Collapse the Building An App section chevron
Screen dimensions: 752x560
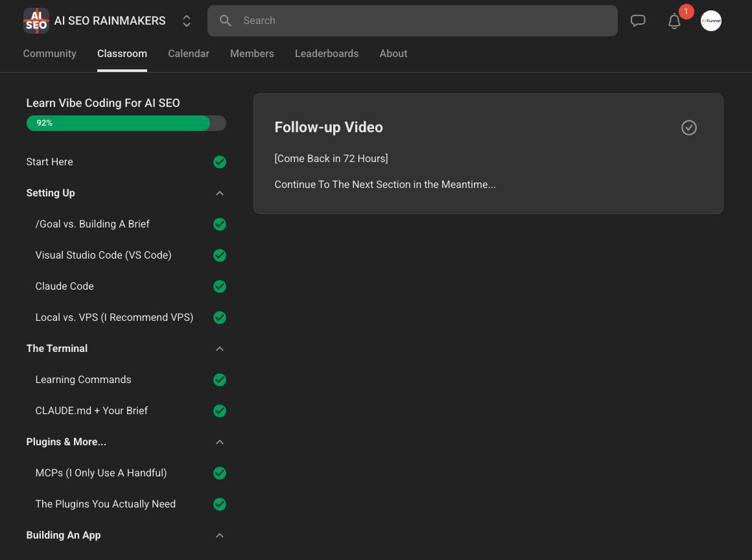[220, 535]
